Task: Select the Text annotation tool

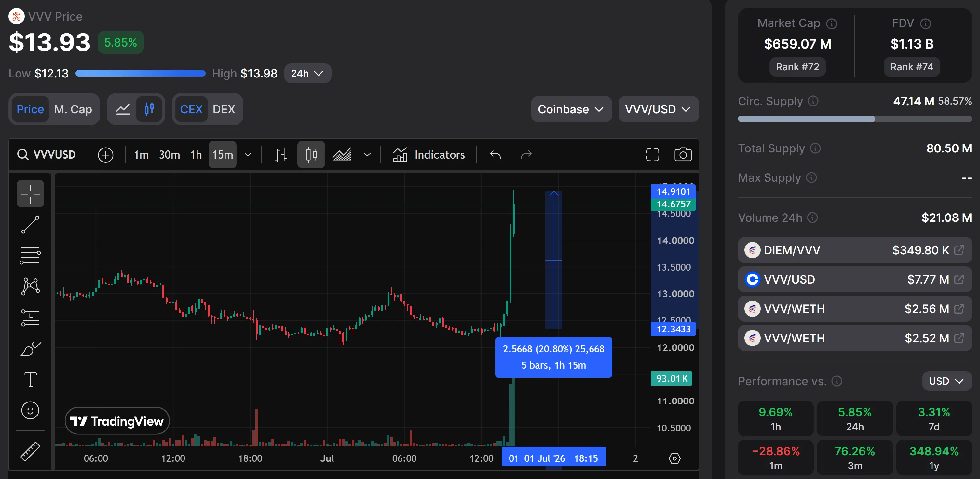Action: [x=31, y=379]
